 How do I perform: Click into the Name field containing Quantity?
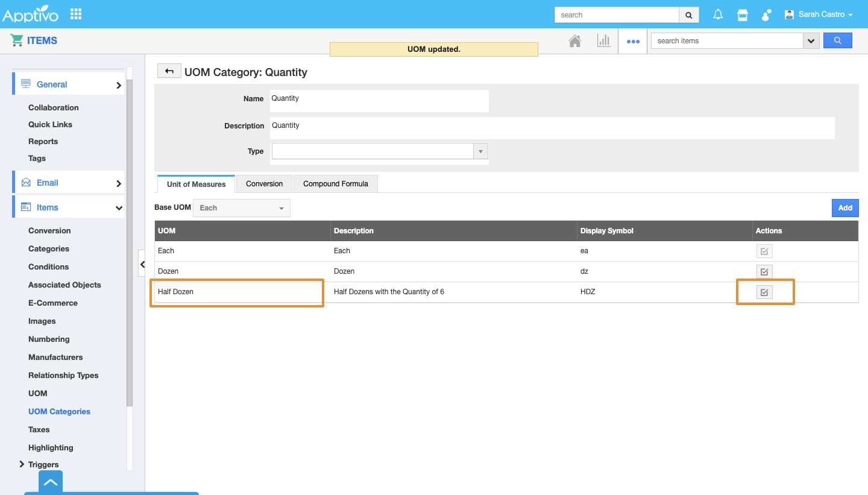pyautogui.click(x=379, y=100)
